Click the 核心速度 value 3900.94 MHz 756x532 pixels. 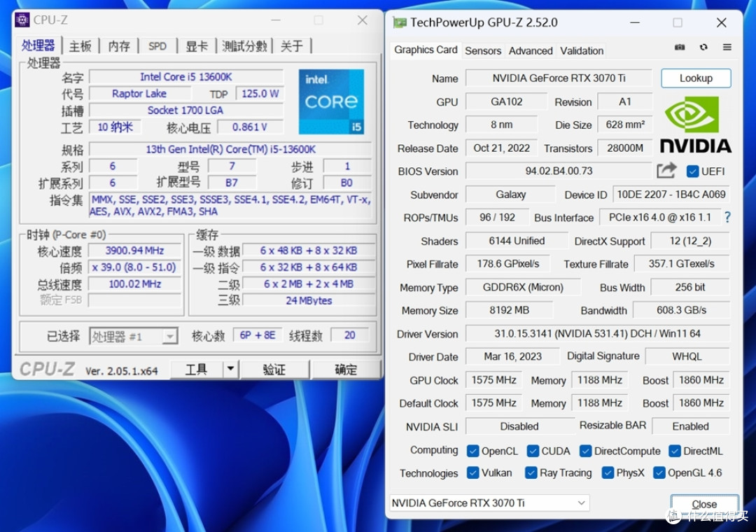134,251
